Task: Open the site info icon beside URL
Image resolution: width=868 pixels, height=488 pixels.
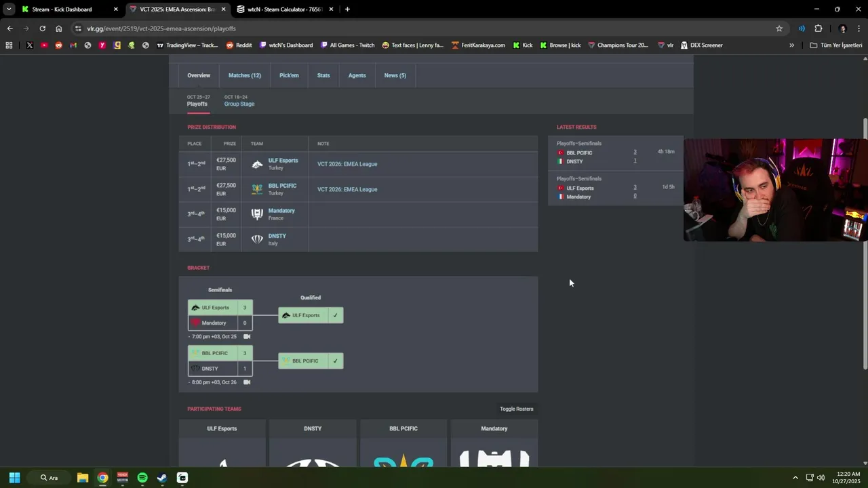Action: tap(78, 28)
